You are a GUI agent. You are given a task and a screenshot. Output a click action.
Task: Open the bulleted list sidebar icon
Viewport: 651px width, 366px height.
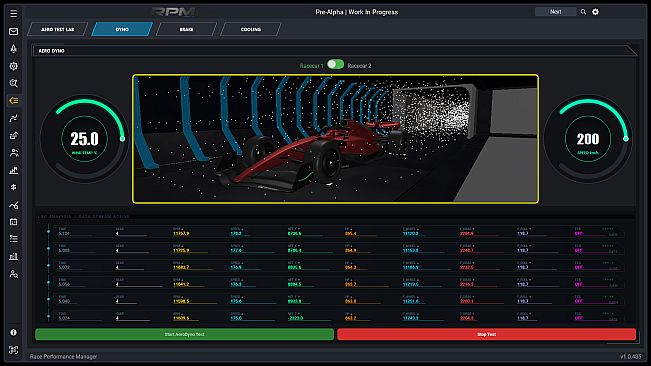click(x=13, y=239)
